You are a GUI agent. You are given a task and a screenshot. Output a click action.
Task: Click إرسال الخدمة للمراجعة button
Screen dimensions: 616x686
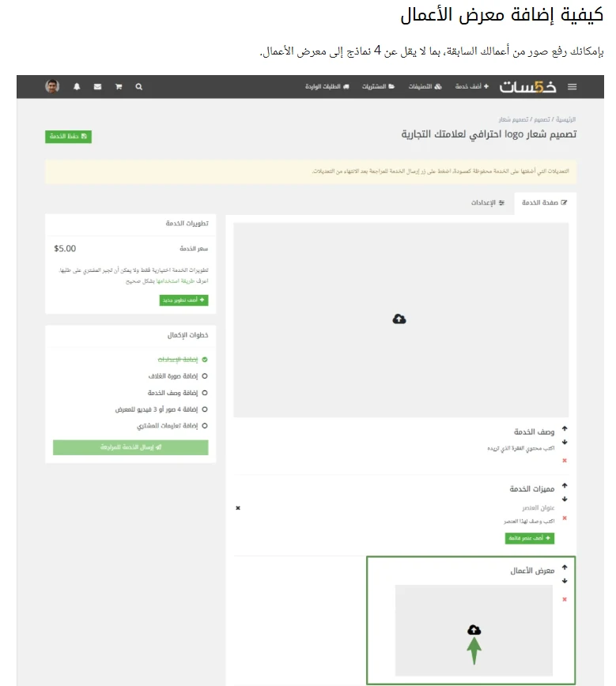click(130, 447)
